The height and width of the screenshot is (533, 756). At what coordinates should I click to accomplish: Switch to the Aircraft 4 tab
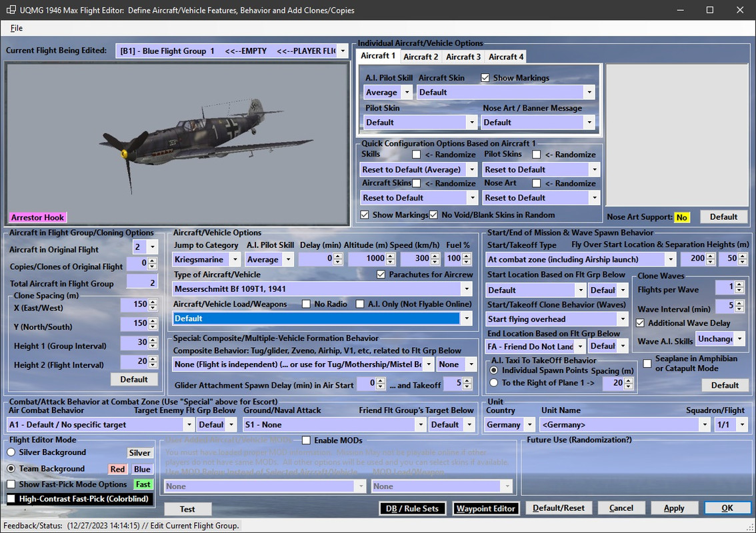point(506,57)
